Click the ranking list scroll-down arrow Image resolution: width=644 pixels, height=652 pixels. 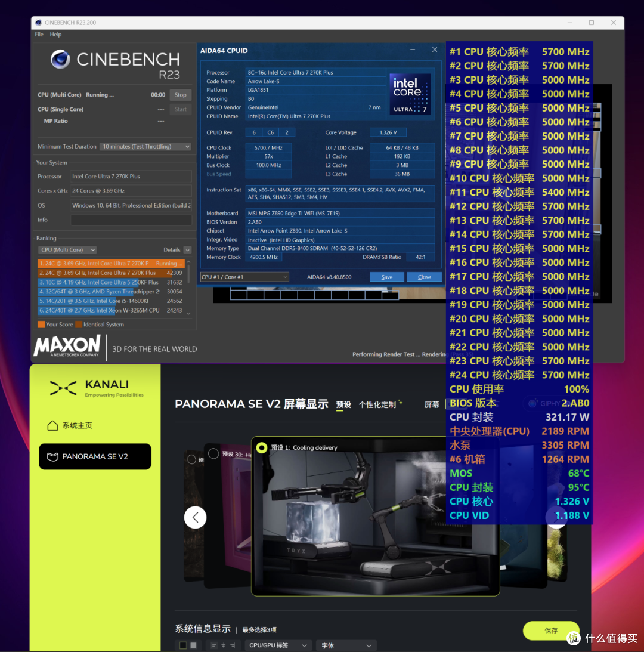coord(188,314)
